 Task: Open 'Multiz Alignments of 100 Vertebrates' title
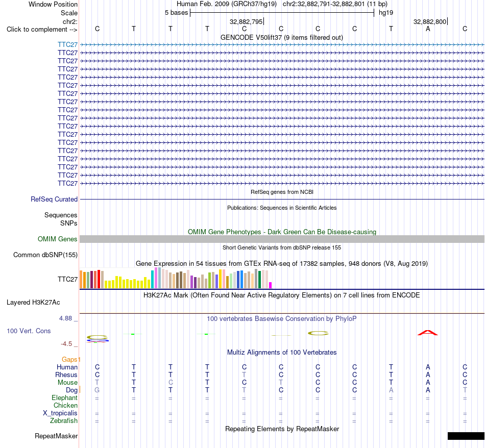click(282, 352)
